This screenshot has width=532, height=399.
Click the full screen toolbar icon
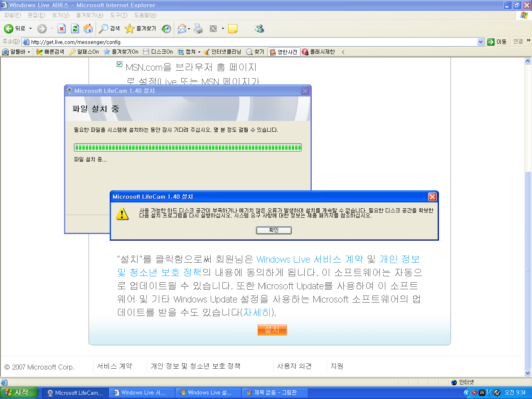213,28
